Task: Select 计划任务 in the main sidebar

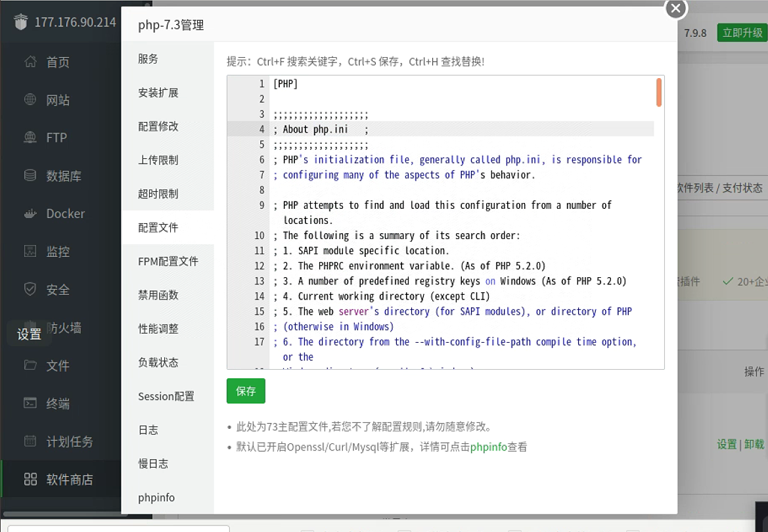Action: tap(70, 442)
